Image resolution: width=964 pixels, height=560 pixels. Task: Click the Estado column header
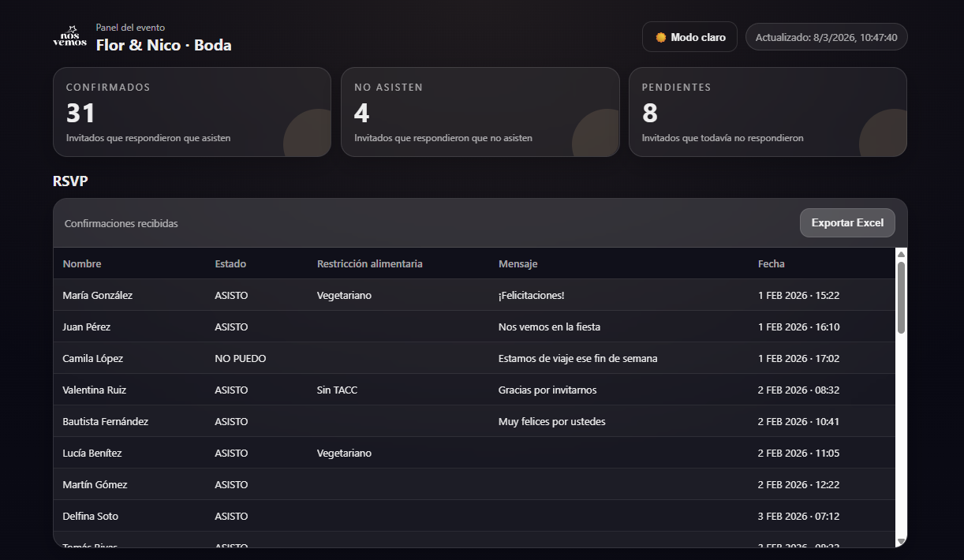point(230,263)
